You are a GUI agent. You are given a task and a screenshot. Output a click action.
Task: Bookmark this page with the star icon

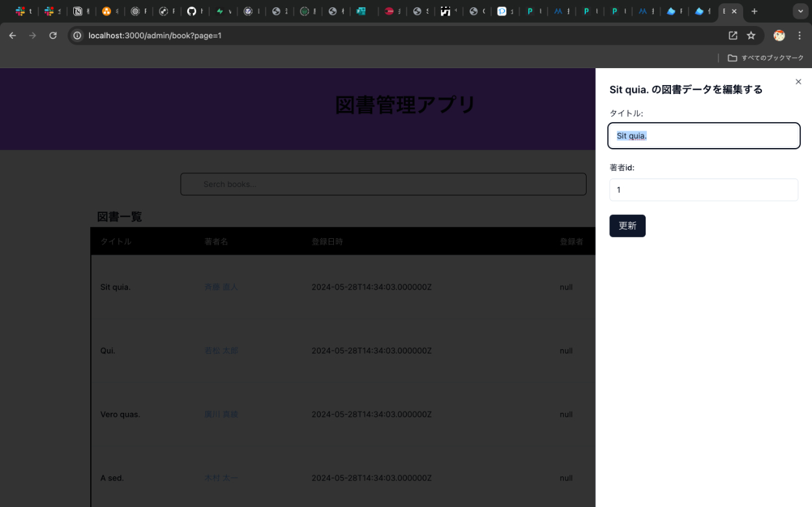[751, 36]
